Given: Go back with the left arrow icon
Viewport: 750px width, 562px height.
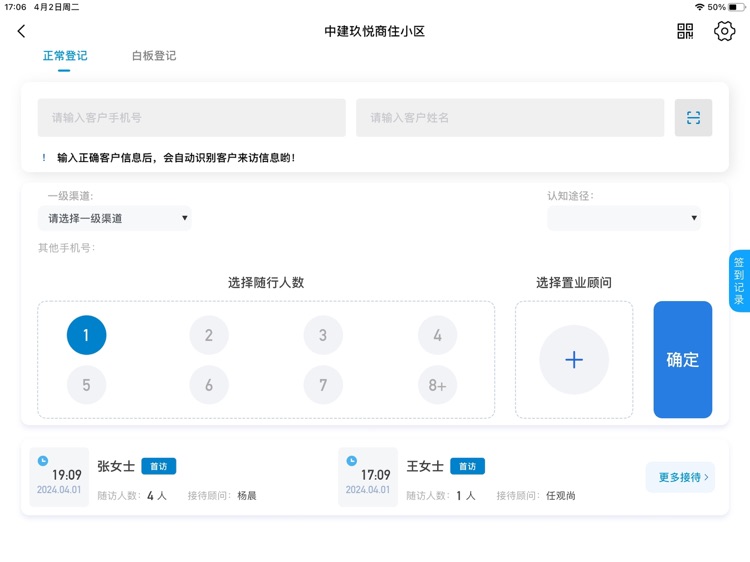Looking at the screenshot, I should coord(21,32).
